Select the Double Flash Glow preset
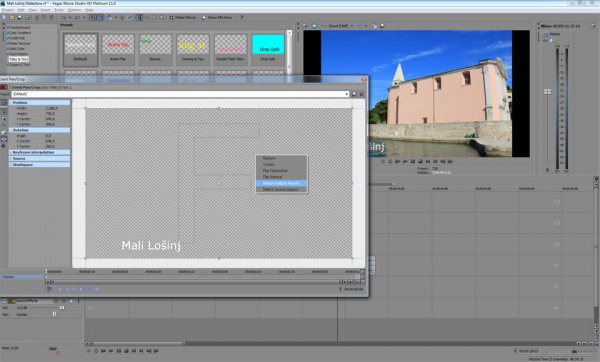Viewport: 600px width, 362px height. coord(230,49)
